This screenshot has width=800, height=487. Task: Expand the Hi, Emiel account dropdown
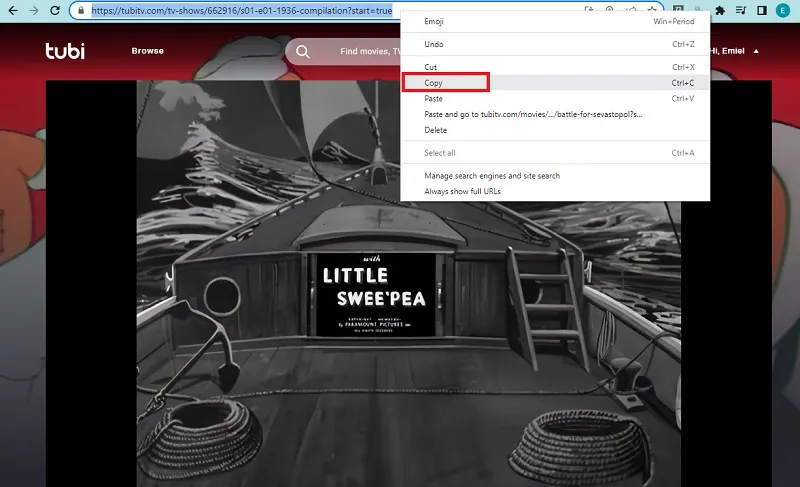pos(734,50)
